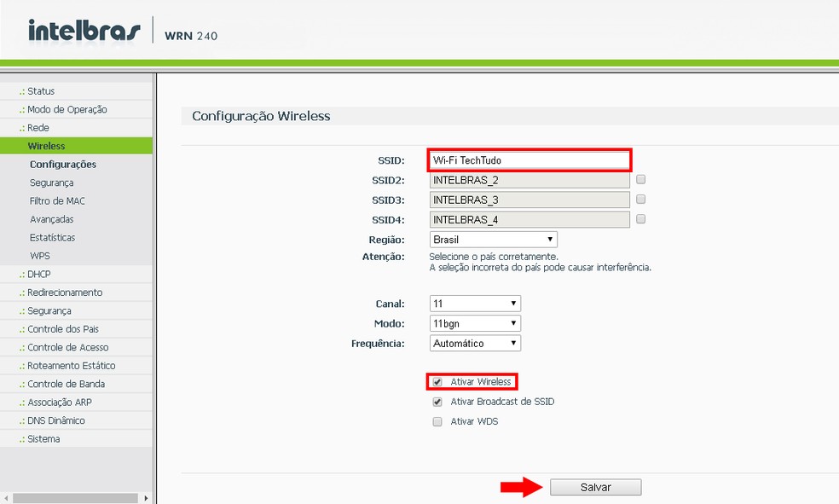Open the Região dropdown set to Brasil

(494, 239)
